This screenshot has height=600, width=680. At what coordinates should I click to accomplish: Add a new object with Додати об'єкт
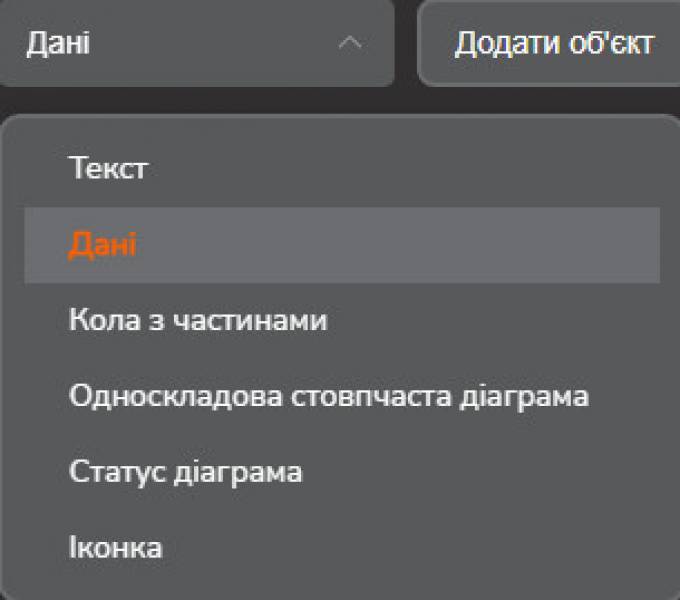pos(553,43)
